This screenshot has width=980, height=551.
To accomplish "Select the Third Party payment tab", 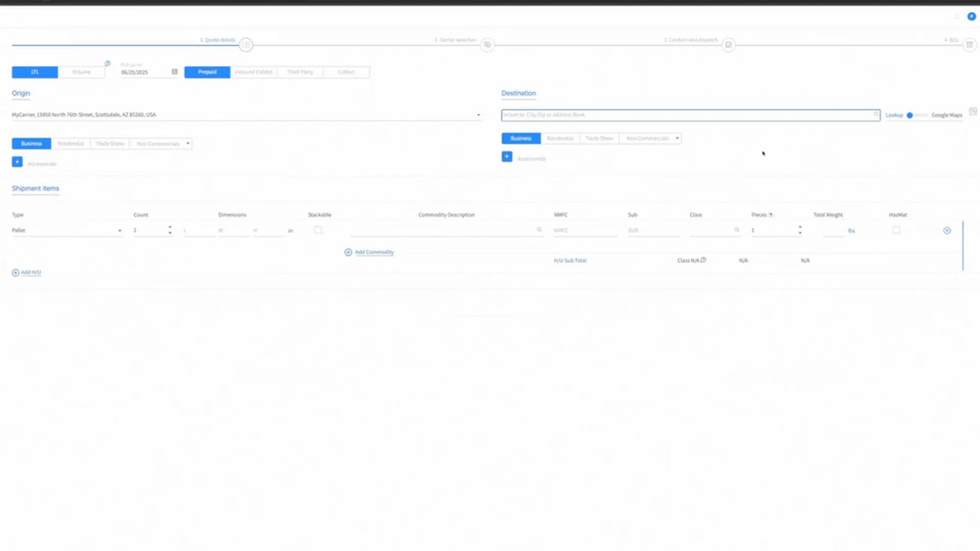I will 300,72.
